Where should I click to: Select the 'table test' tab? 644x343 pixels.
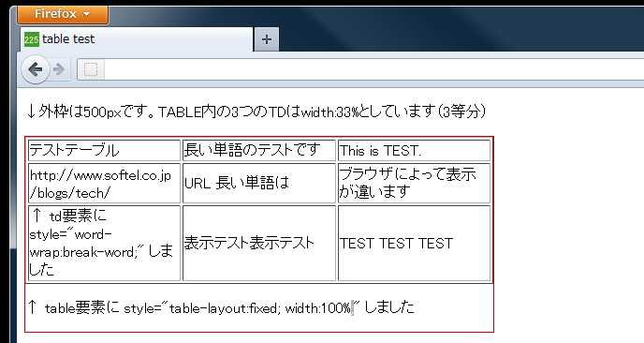tap(136, 39)
